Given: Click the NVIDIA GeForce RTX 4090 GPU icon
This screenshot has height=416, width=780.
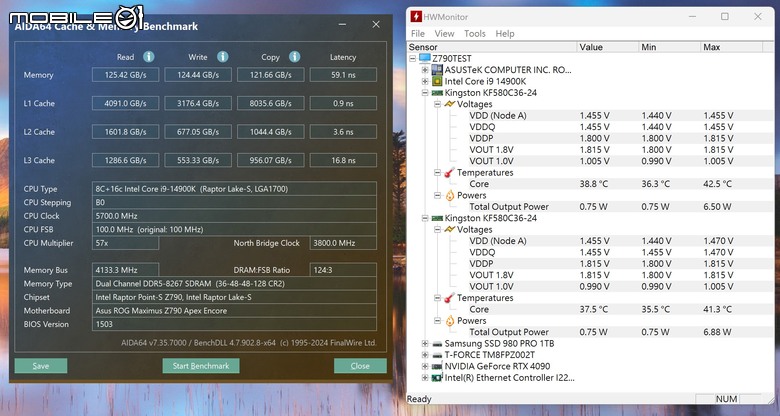Looking at the screenshot, I should (437, 367).
